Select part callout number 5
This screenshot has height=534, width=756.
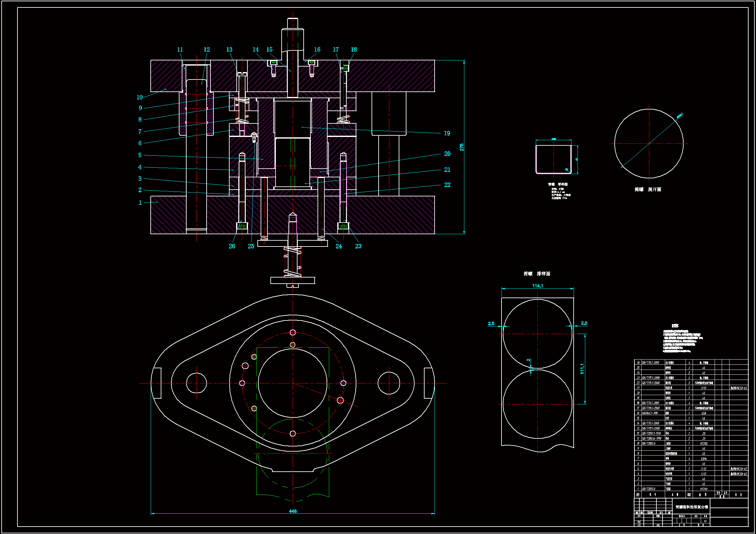coord(140,155)
